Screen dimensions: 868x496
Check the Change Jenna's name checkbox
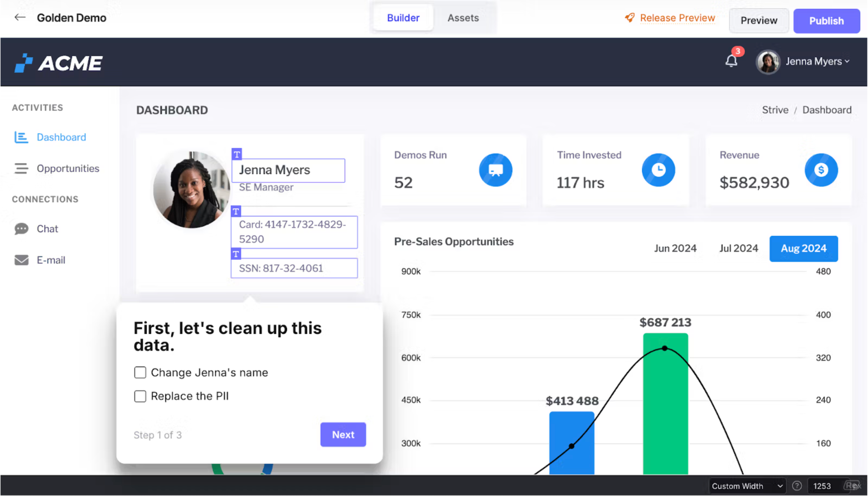coord(140,372)
